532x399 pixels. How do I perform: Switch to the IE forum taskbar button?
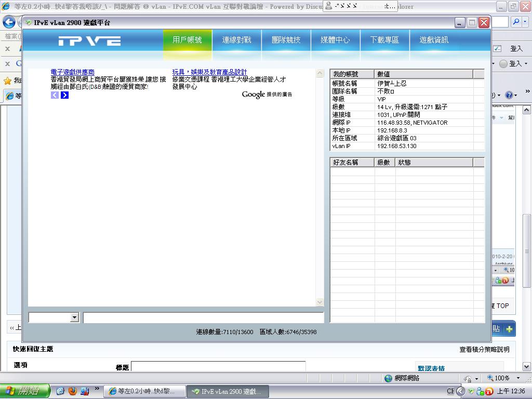point(144,391)
